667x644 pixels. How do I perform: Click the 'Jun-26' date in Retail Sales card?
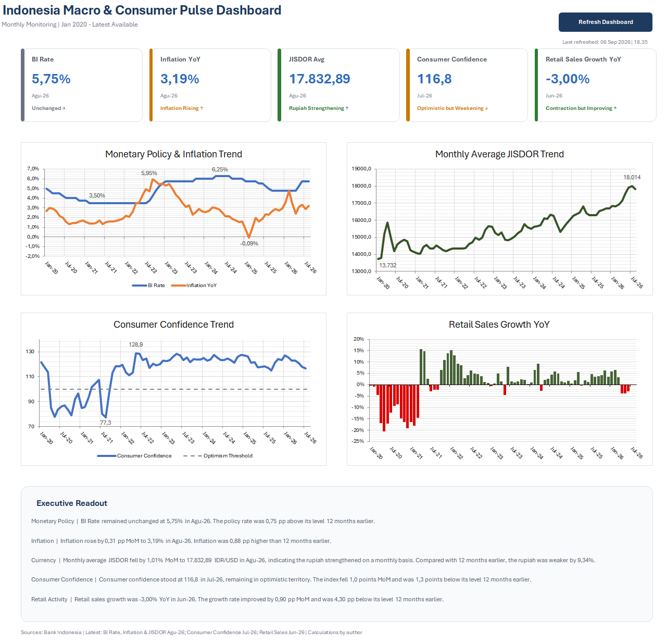[554, 96]
